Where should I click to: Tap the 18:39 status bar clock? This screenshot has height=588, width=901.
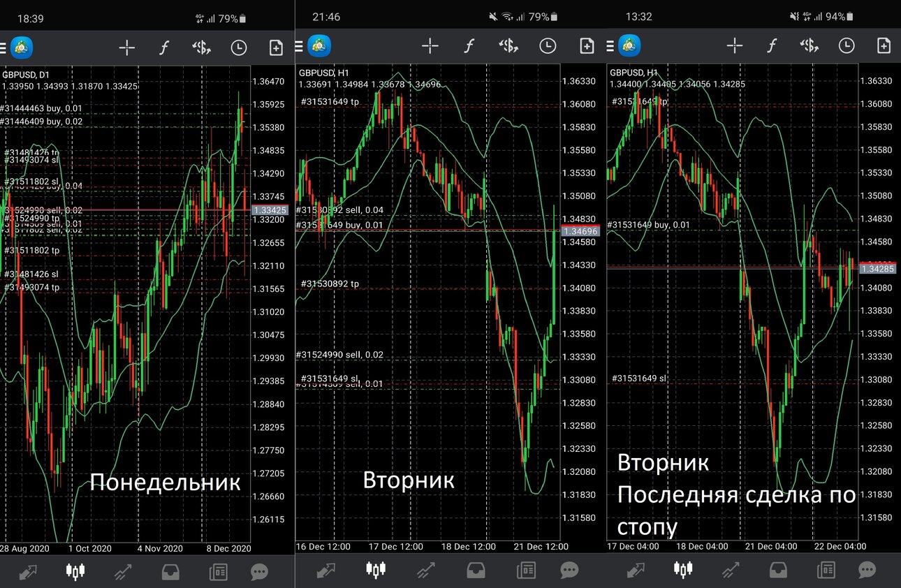30,19
